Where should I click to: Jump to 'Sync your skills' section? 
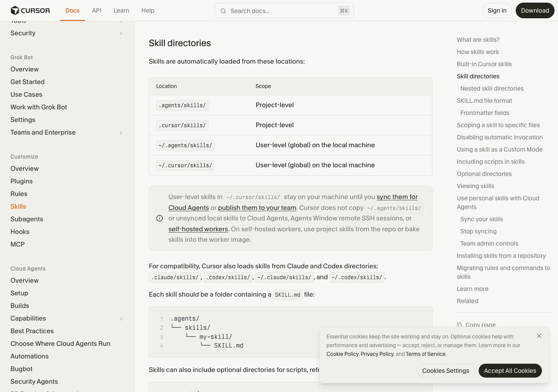pyautogui.click(x=482, y=219)
